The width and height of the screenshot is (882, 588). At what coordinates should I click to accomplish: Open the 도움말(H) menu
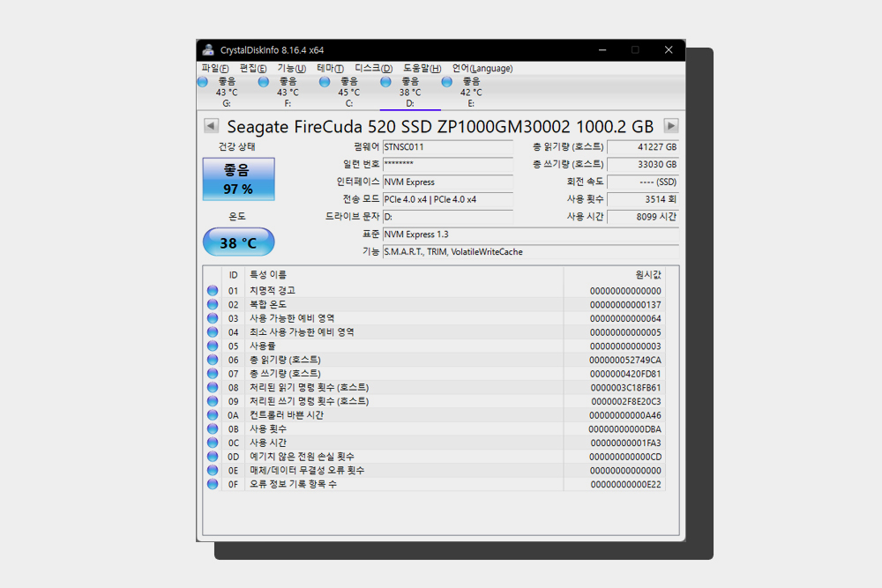tap(422, 68)
